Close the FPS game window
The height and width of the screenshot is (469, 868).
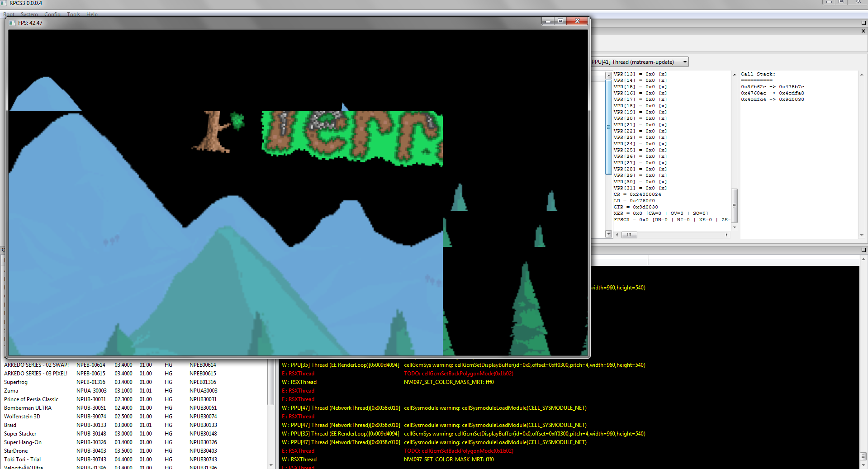pos(577,21)
